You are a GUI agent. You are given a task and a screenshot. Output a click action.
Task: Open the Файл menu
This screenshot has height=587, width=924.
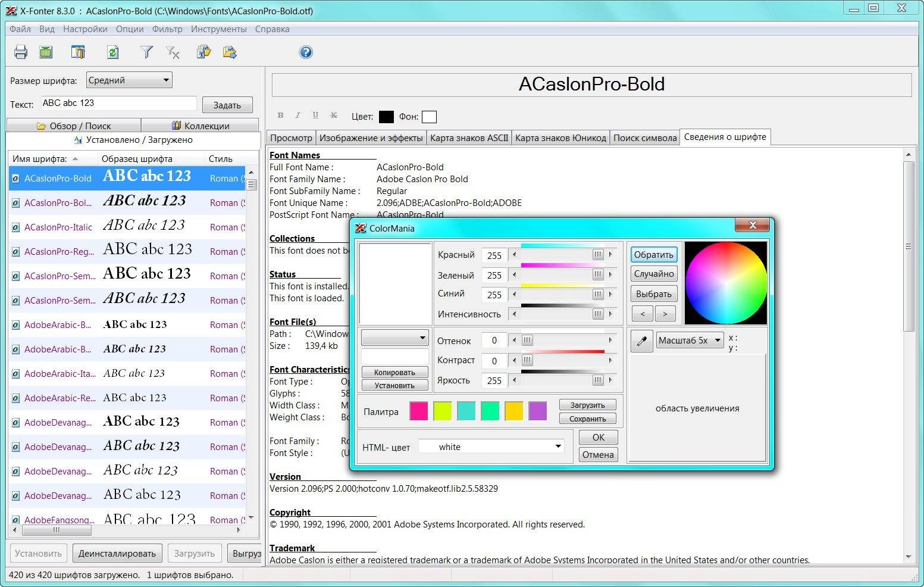20,29
